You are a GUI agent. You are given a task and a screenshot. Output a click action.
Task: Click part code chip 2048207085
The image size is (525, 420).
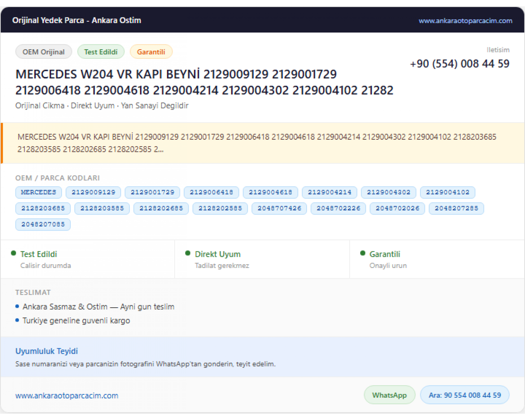coord(43,224)
